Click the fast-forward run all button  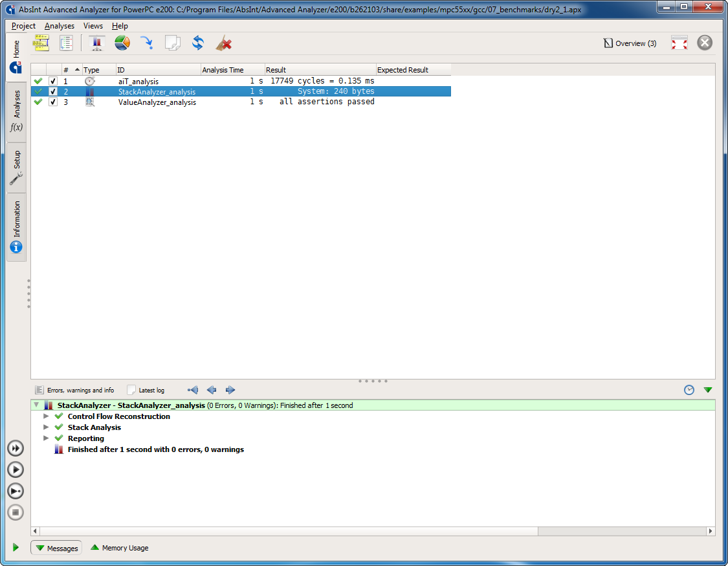16,448
